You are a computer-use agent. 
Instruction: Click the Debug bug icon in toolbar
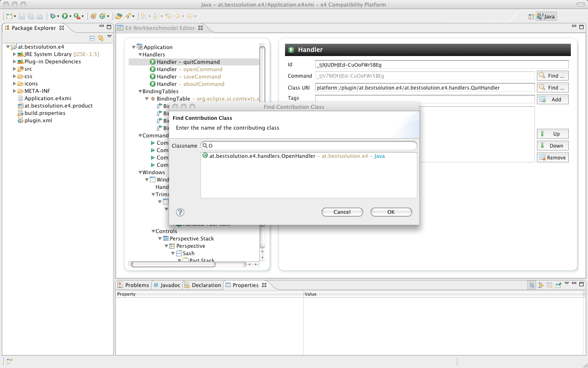52,16
